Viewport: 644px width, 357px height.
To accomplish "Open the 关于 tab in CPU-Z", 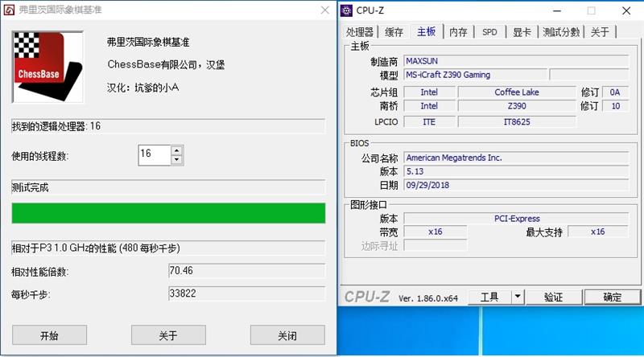I will (600, 32).
